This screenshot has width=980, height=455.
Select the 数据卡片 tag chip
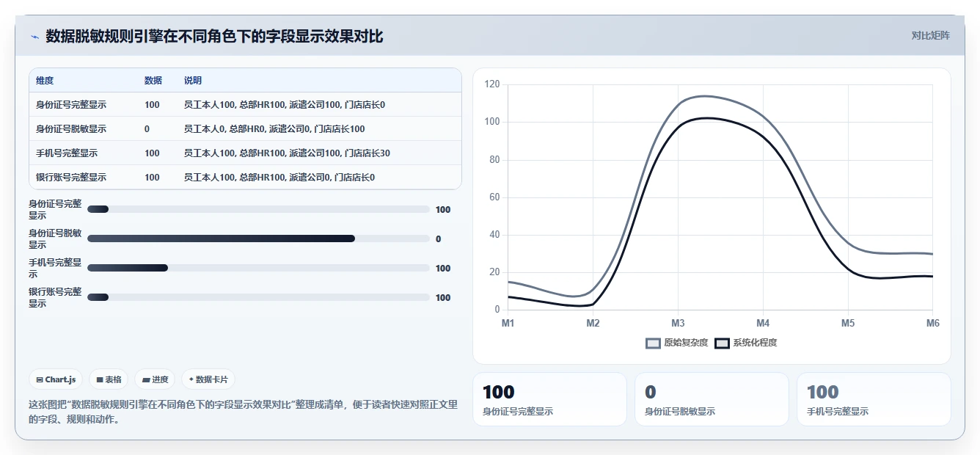point(208,379)
